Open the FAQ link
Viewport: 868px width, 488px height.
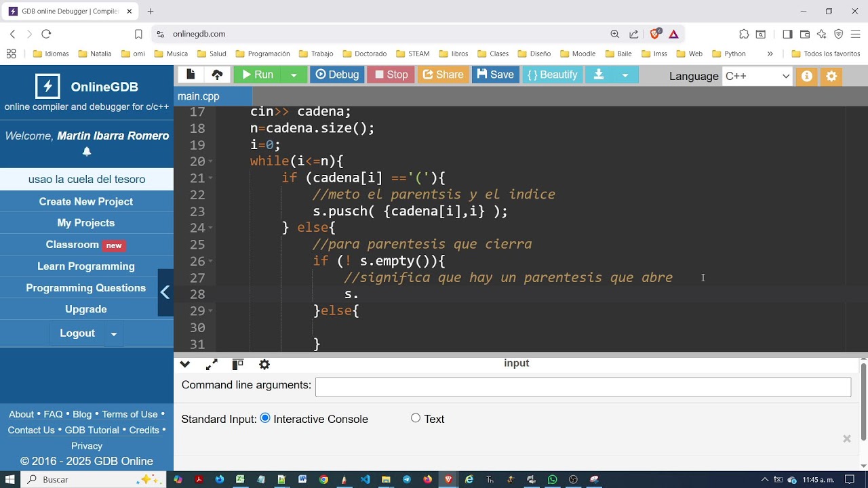(53, 414)
